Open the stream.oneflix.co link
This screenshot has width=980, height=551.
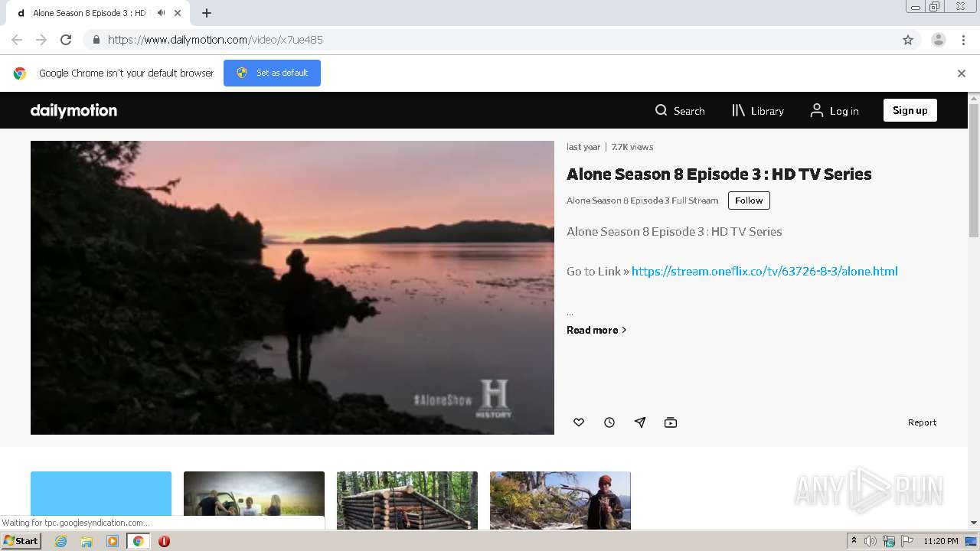click(765, 271)
